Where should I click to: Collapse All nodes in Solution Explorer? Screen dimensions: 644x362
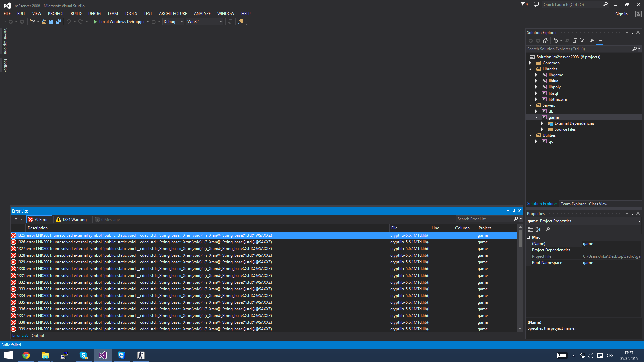575,41
